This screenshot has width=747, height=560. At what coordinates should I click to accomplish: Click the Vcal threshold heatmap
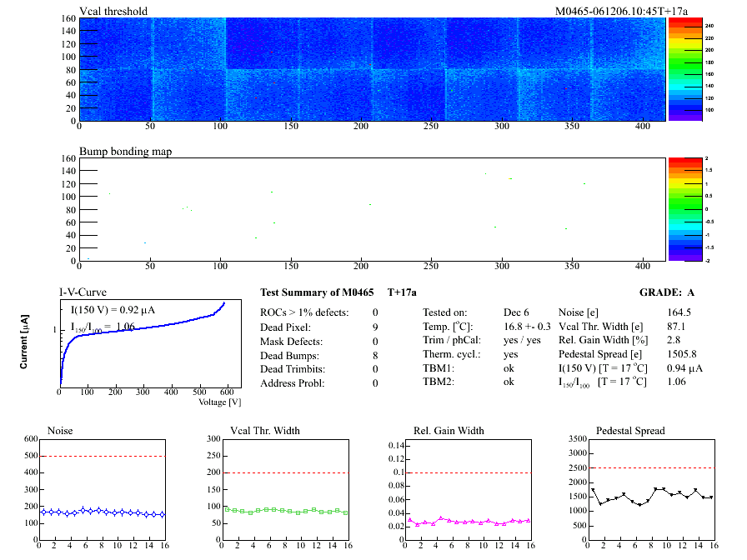click(x=372, y=68)
